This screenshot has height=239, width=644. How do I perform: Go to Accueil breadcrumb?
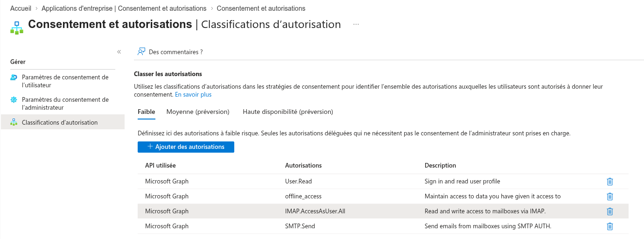click(x=21, y=8)
